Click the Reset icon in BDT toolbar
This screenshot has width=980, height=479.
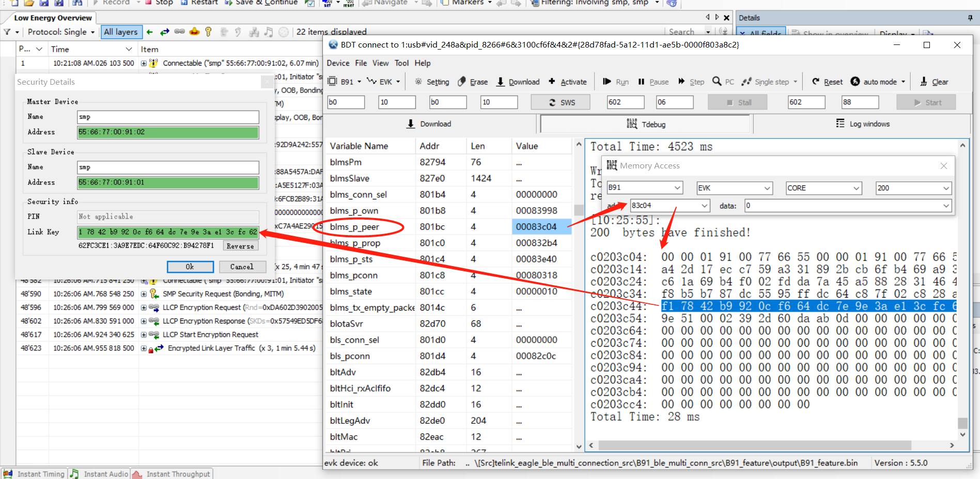(816, 81)
